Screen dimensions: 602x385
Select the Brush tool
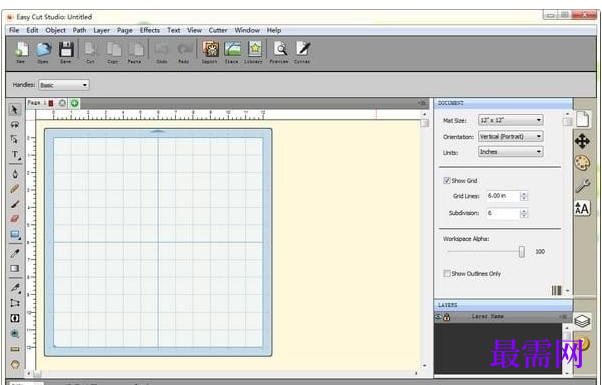point(15,204)
